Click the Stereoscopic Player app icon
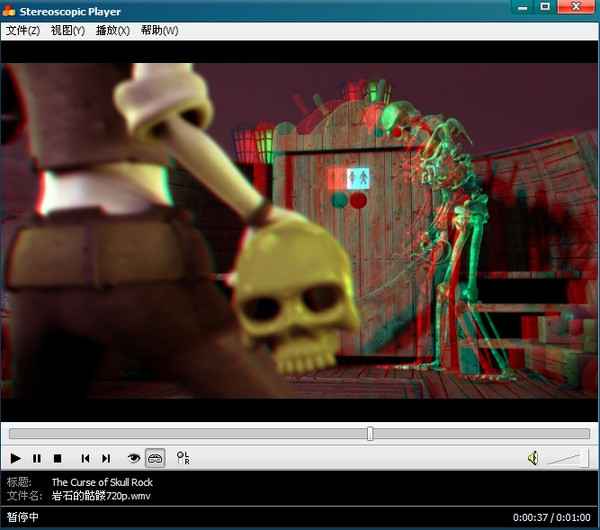The width and height of the screenshot is (600, 530). 8,11
